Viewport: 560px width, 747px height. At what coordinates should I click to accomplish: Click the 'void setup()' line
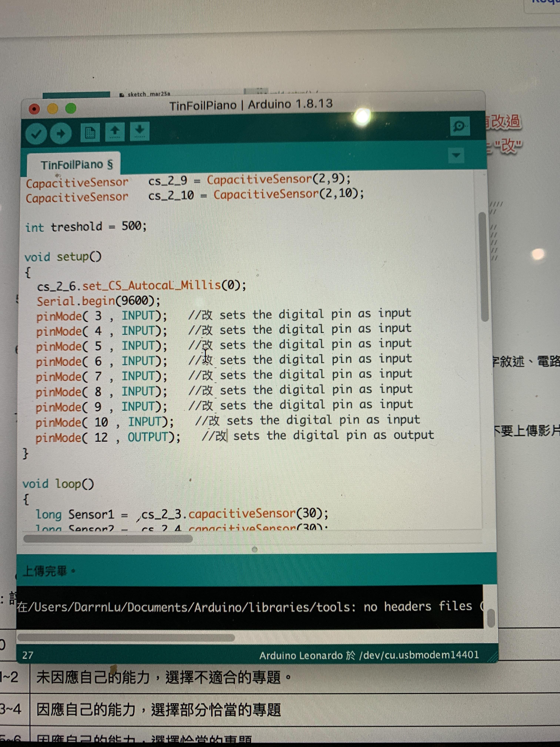(x=63, y=257)
